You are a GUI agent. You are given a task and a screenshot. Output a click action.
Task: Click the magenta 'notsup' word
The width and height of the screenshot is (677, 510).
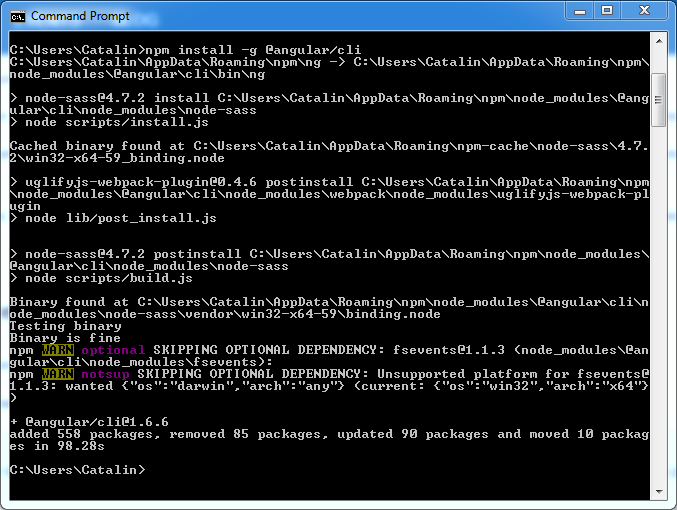(x=105, y=374)
